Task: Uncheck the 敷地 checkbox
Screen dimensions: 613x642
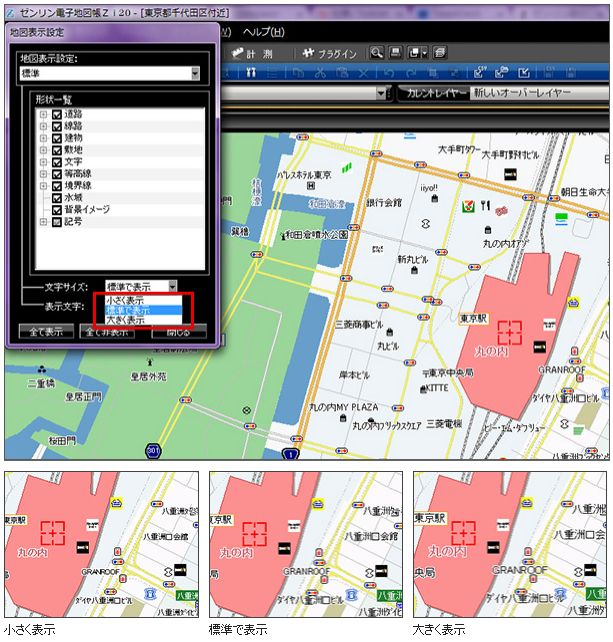Action: coord(57,150)
